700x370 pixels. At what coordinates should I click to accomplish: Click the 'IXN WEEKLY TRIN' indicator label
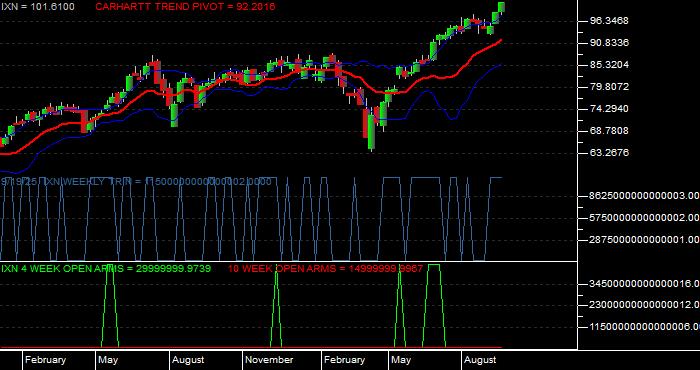[x=136, y=182]
